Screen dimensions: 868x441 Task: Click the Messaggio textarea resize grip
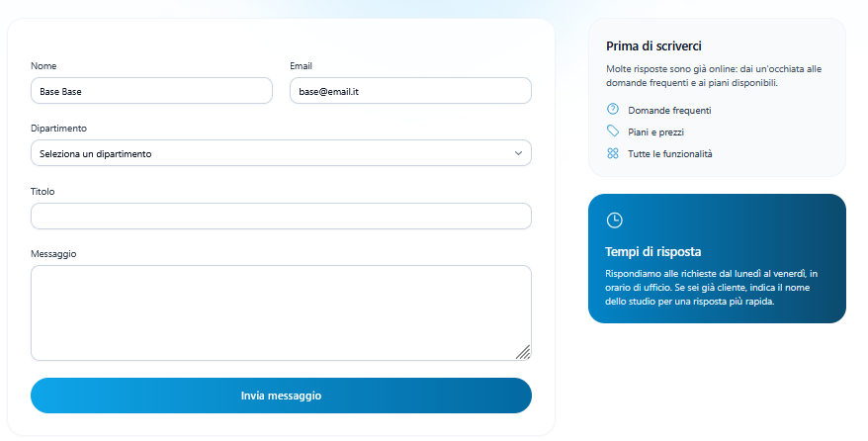pos(523,352)
